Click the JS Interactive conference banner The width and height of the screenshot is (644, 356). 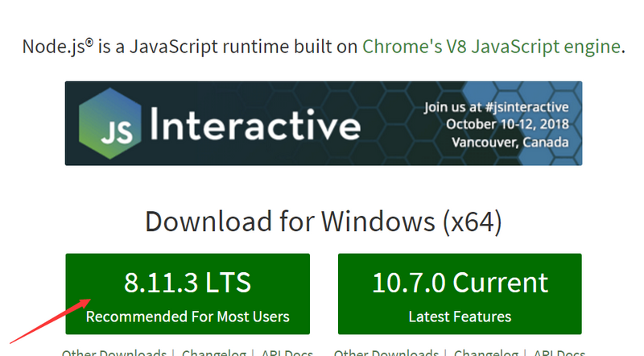pos(324,123)
